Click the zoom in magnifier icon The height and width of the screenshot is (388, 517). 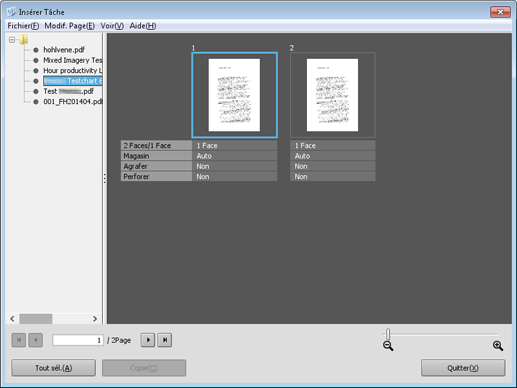[498, 346]
